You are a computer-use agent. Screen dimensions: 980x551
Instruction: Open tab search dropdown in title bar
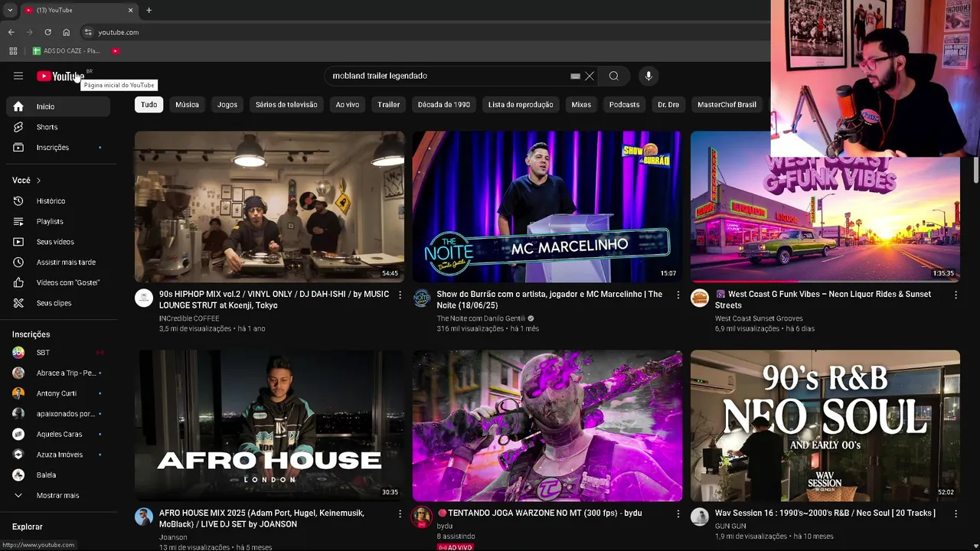click(x=10, y=10)
